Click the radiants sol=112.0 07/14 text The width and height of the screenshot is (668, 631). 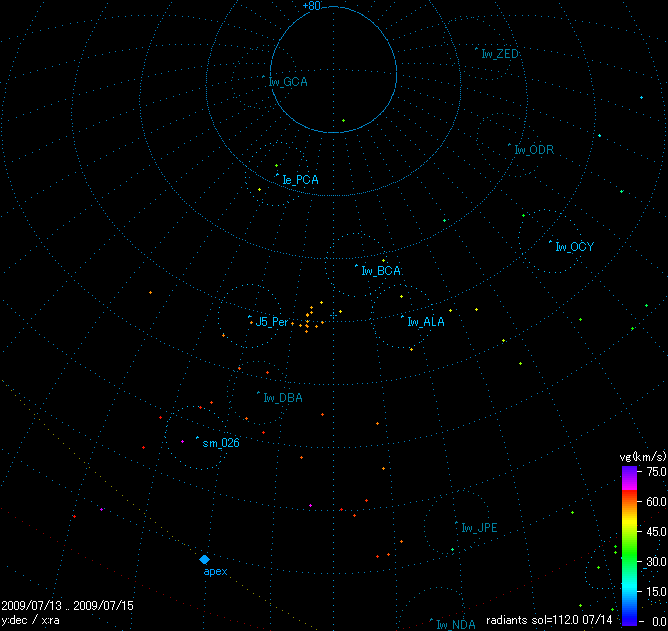pos(549,620)
